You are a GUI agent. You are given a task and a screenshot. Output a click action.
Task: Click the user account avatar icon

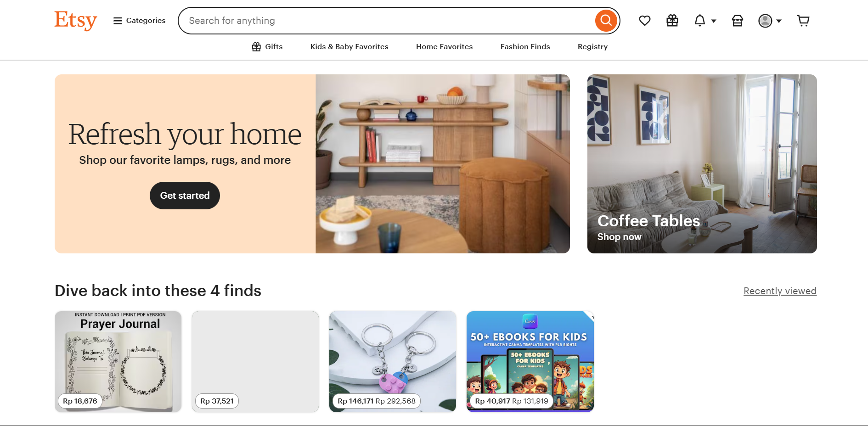765,21
